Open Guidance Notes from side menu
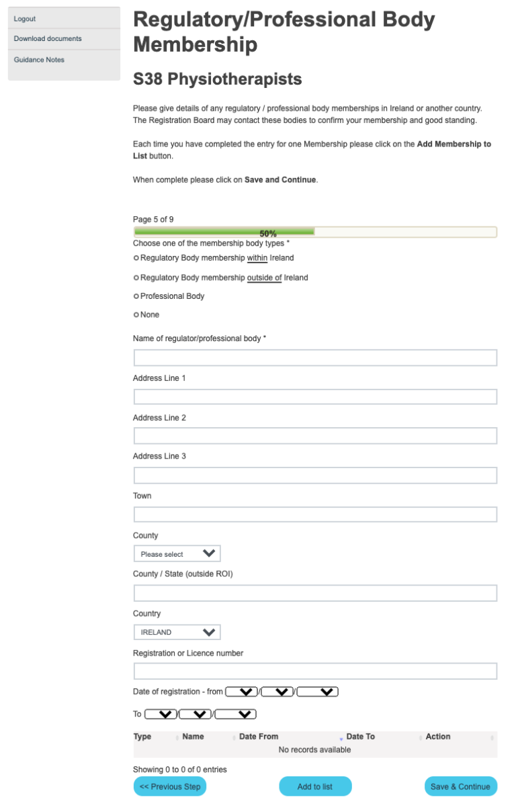Viewport: 516px width, 812px height. point(39,60)
